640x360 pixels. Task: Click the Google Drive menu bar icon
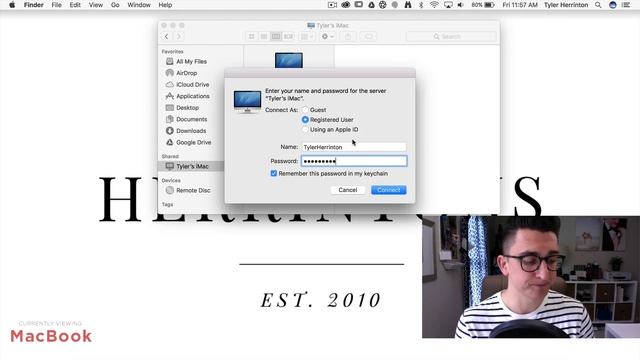[x=371, y=5]
